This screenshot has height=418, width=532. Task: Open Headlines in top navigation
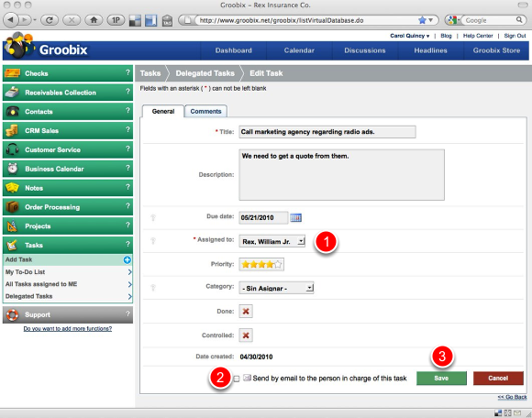[430, 50]
